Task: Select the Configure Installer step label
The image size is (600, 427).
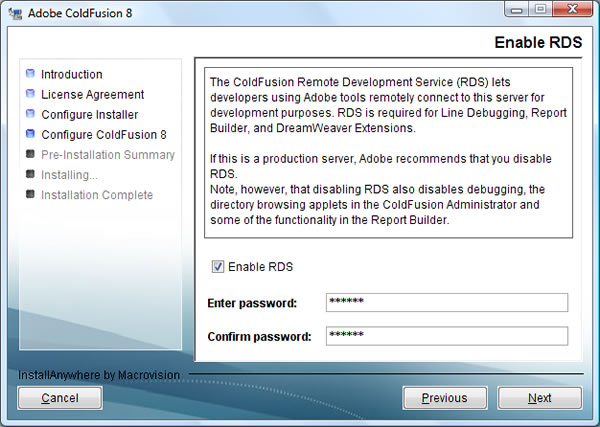Action: pyautogui.click(x=90, y=114)
